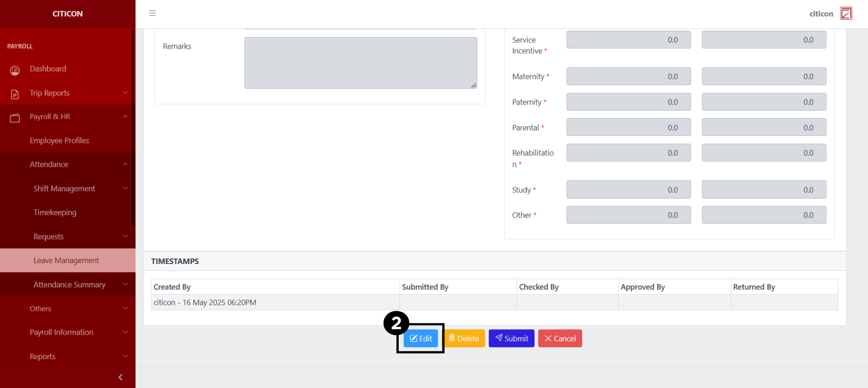The image size is (868, 388).
Task: Expand the Trip Reports submenu chevron
Action: 125,93
